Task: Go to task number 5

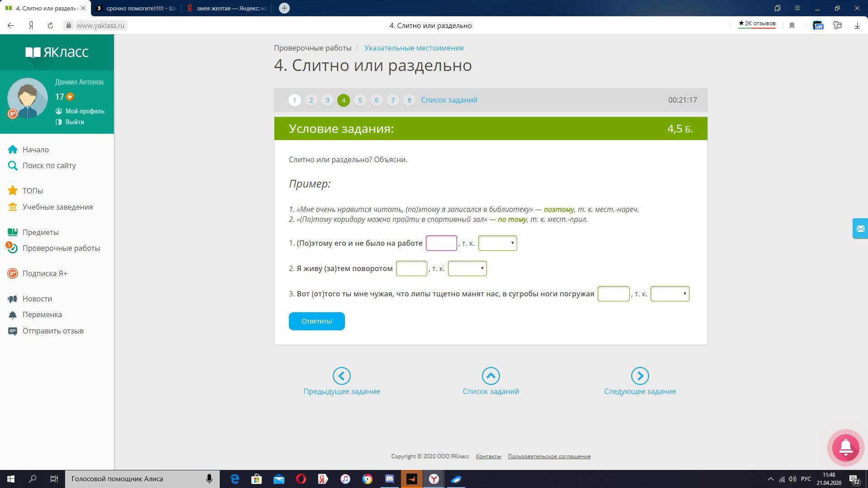Action: coord(360,100)
